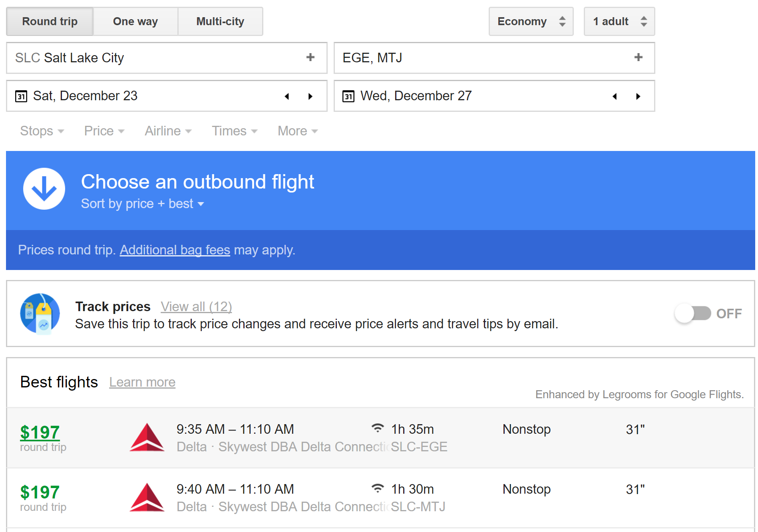Expand the Stops filter dropdown

point(42,131)
